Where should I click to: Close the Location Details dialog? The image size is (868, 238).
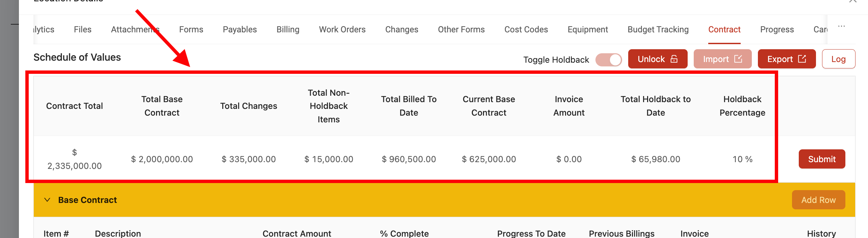(852, 1)
